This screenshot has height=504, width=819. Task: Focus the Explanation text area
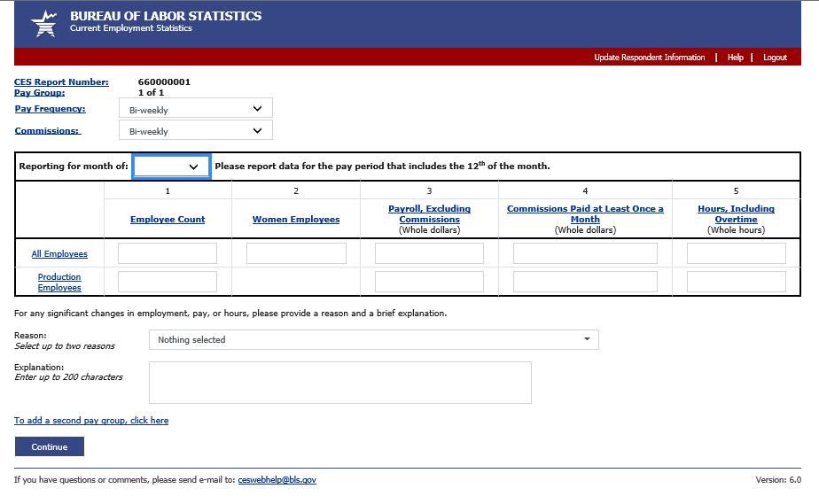pyautogui.click(x=339, y=383)
